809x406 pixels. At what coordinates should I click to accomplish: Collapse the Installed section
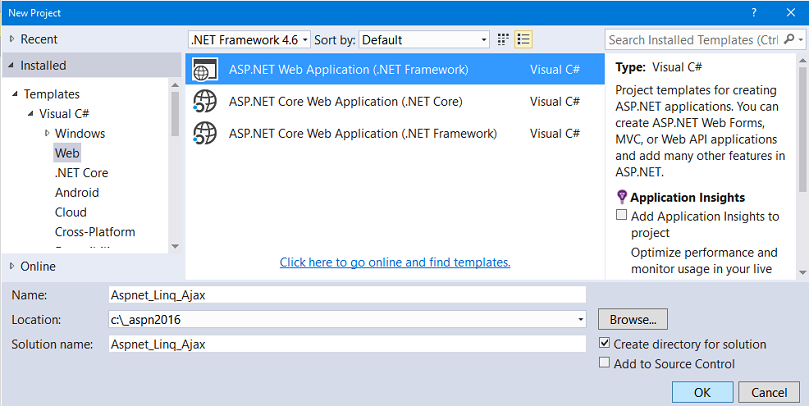tap(11, 66)
